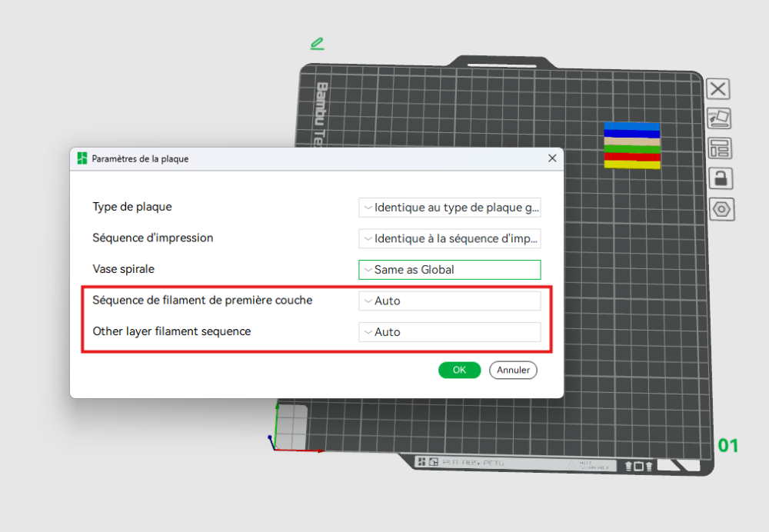769x532 pixels.
Task: Click the green plate name edit pencil icon
Action: coord(318,44)
